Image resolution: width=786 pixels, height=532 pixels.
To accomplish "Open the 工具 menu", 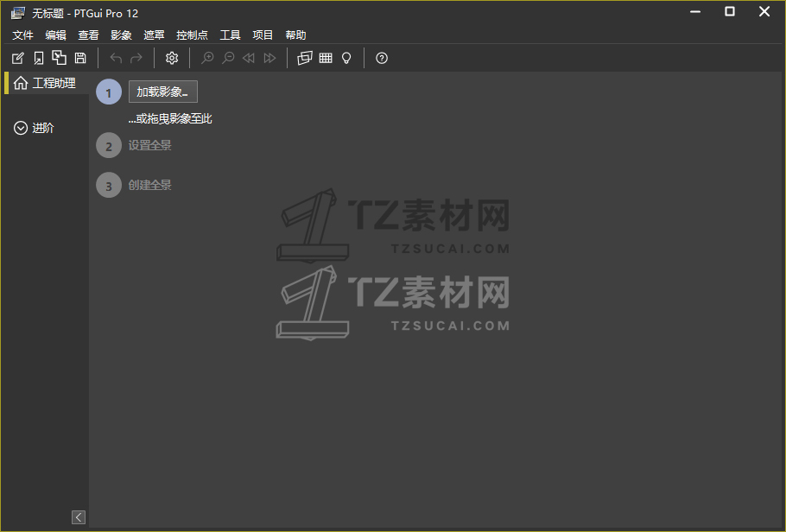I will pyautogui.click(x=230, y=35).
